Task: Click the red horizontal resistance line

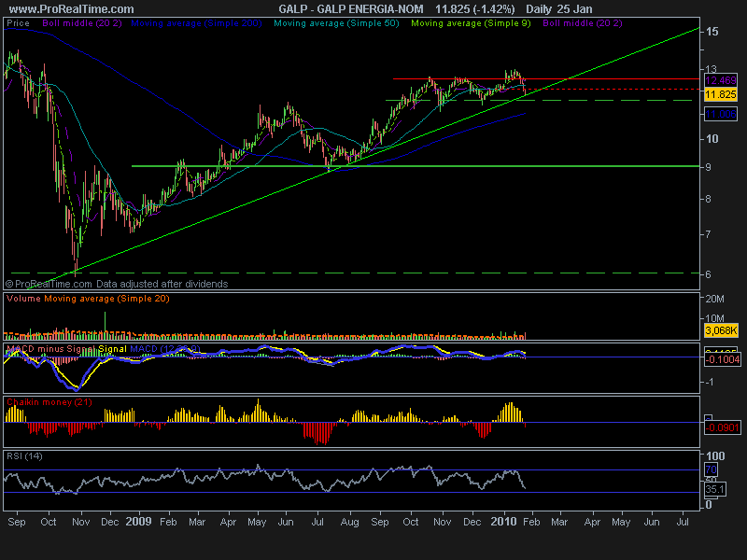Action: [x=546, y=78]
